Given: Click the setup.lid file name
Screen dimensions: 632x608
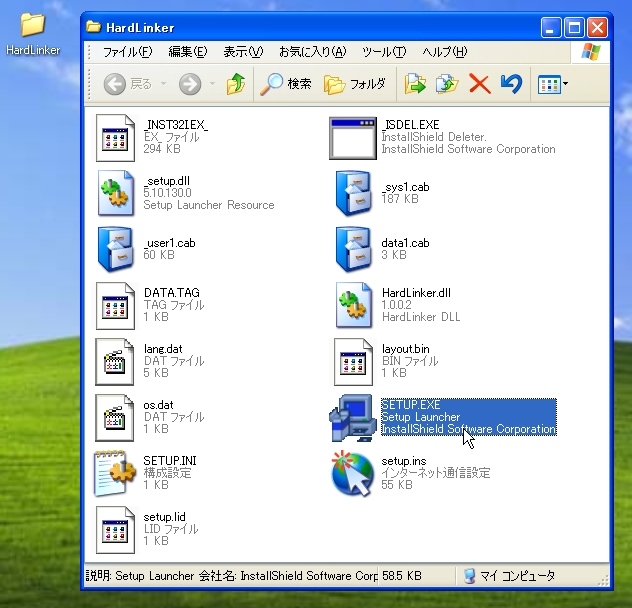Looking at the screenshot, I should point(164,517).
